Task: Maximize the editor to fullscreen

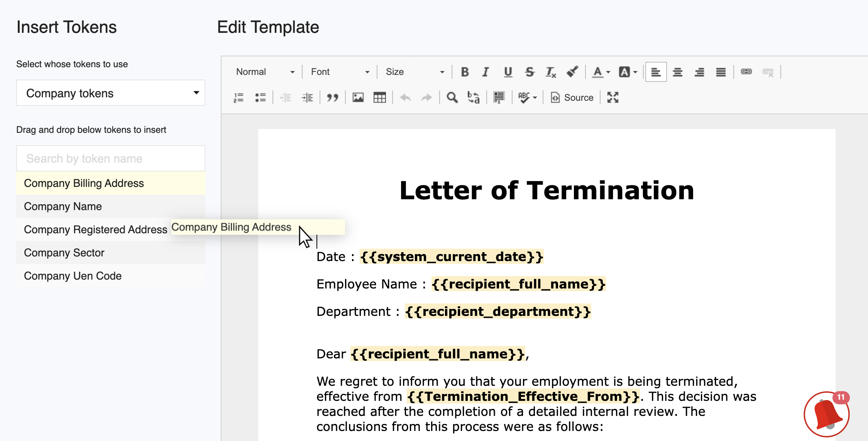Action: click(x=613, y=98)
